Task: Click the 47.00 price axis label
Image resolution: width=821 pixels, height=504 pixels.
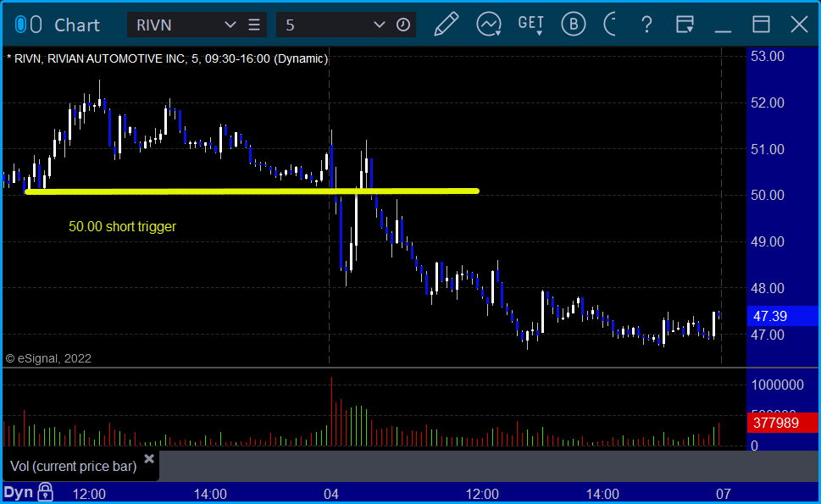Action: tap(768, 335)
